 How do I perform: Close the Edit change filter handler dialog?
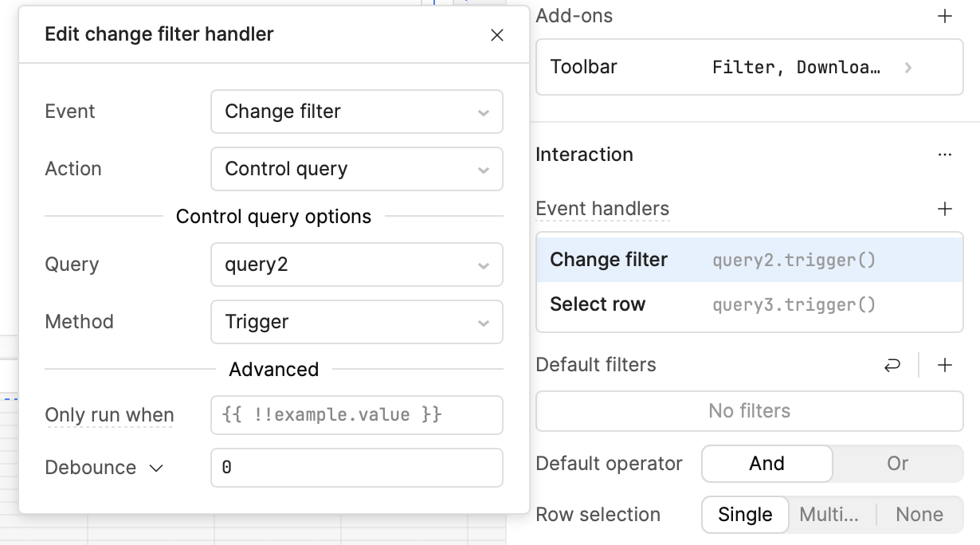[497, 35]
